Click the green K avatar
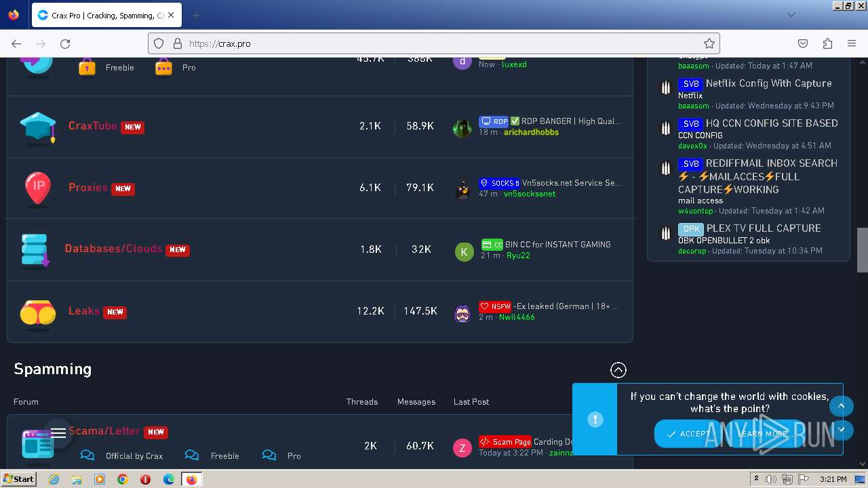 point(464,251)
